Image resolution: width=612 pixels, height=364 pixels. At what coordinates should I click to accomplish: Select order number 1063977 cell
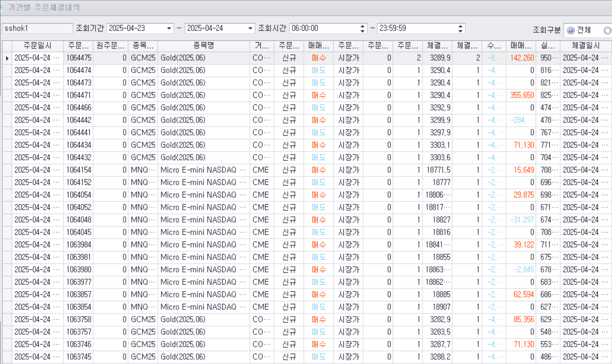coord(78,282)
